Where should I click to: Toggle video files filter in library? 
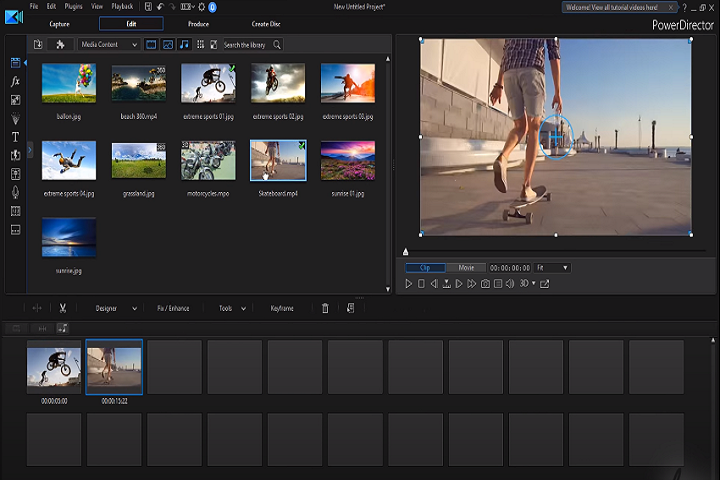click(x=151, y=45)
